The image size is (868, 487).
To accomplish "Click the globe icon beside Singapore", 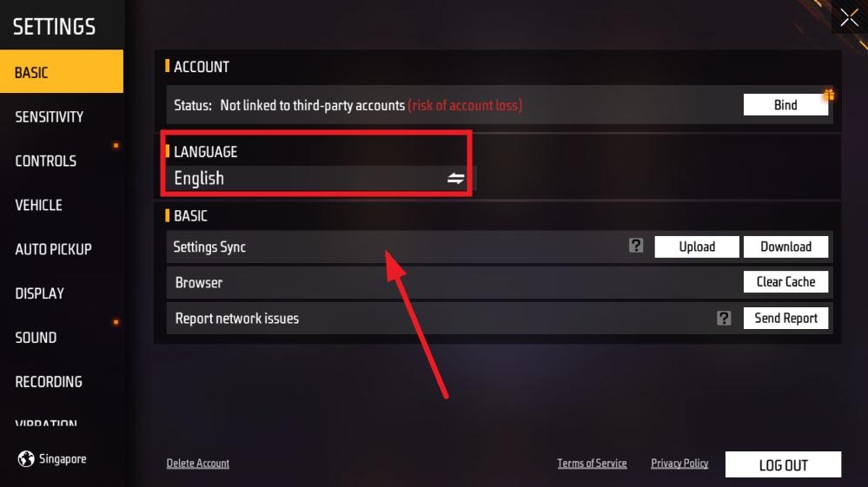I will tap(25, 458).
